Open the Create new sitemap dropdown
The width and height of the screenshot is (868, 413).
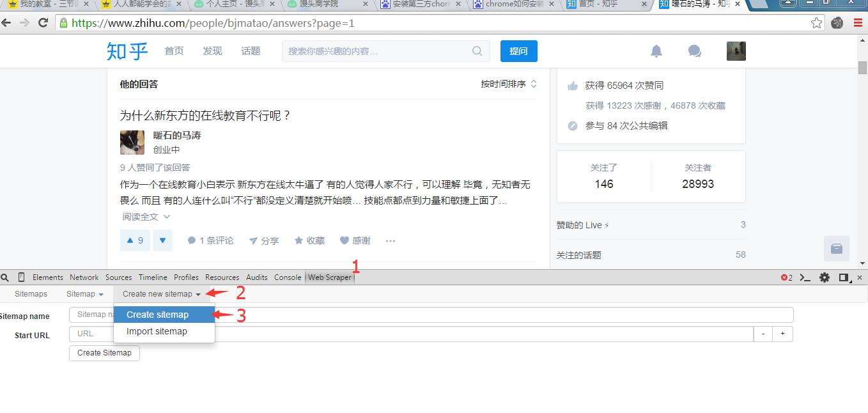point(162,294)
